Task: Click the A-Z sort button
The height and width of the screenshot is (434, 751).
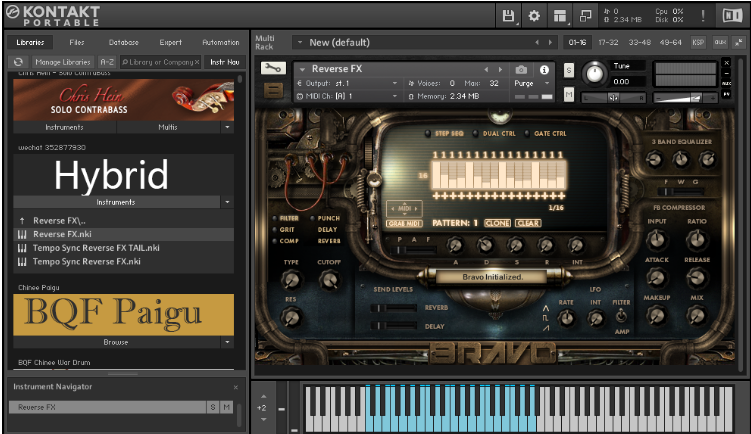Action: click(107, 62)
